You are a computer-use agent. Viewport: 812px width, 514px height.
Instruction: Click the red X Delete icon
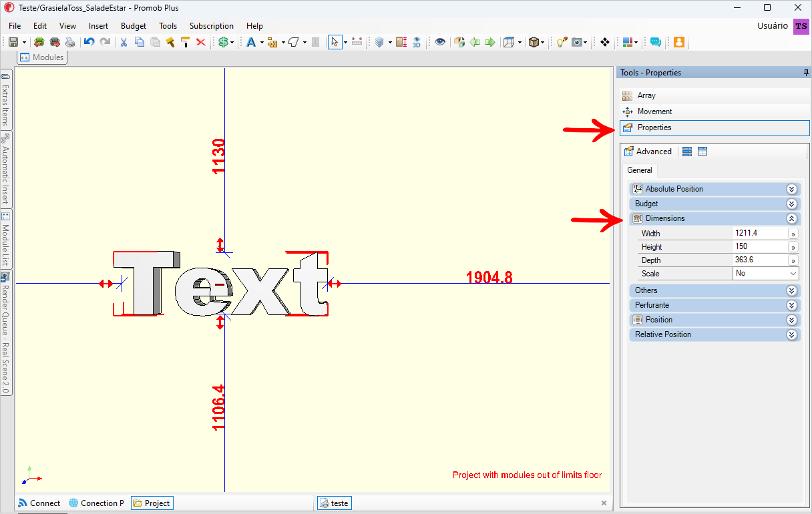click(x=200, y=42)
